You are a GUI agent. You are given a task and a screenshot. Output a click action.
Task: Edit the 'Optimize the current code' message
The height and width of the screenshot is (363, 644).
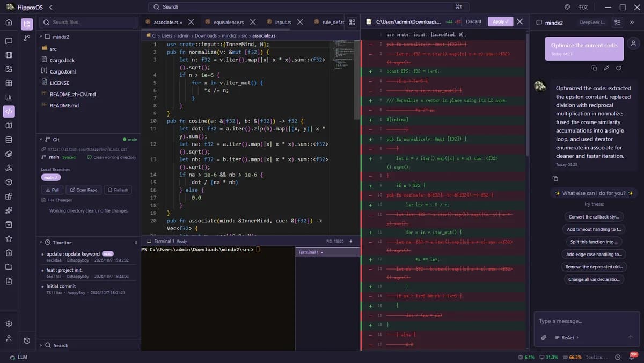(606, 68)
